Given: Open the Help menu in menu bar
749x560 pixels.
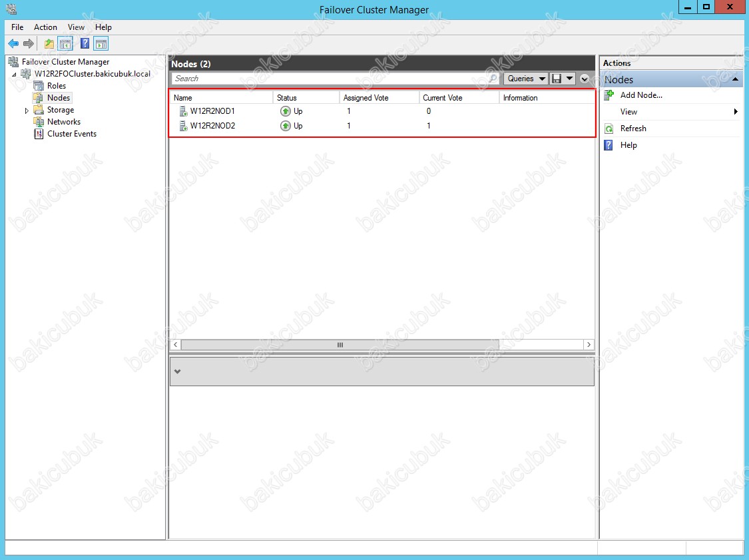Looking at the screenshot, I should point(103,27).
